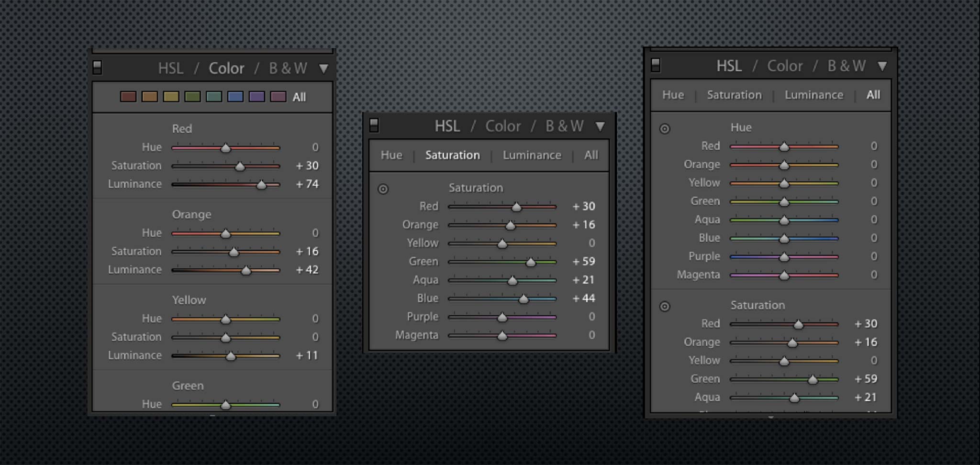
Task: Collapse the right HSL panel triangle
Action: pyautogui.click(x=882, y=66)
